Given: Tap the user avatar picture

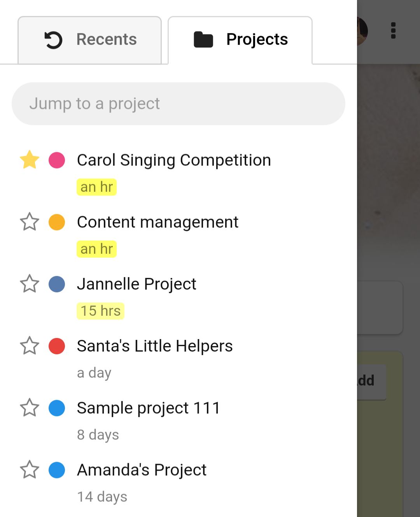Looking at the screenshot, I should coord(362,31).
